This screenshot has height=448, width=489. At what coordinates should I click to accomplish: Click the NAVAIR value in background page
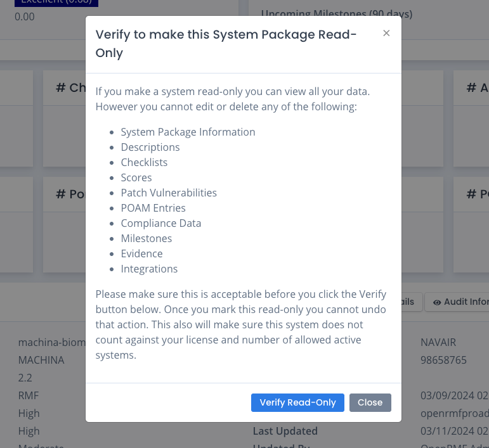(x=438, y=342)
